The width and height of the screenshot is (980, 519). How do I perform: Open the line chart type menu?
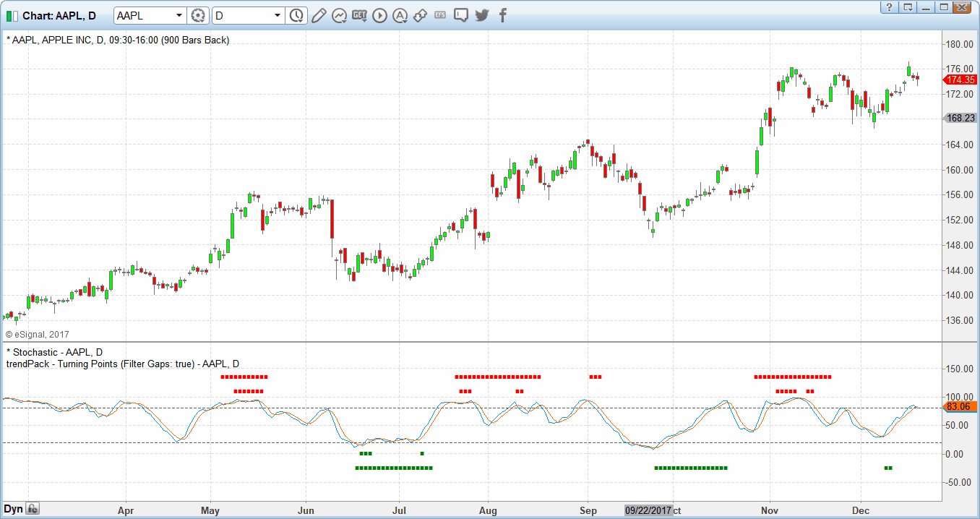point(339,15)
